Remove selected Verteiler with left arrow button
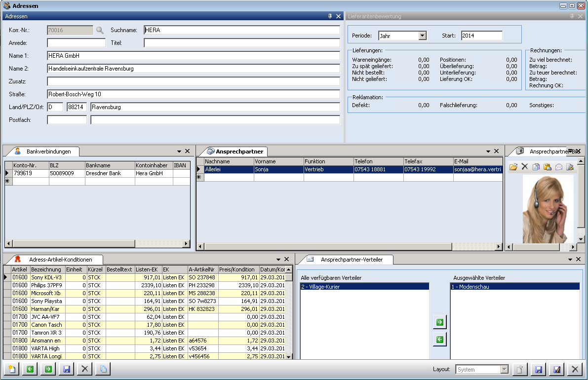This screenshot has height=380, width=588. coord(439,340)
